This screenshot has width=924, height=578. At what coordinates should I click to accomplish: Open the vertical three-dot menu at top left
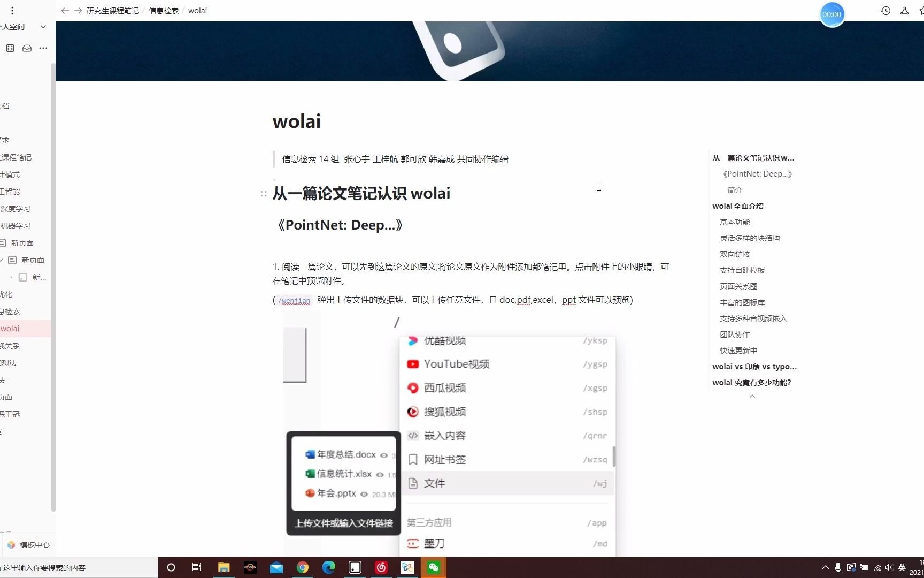point(12,11)
